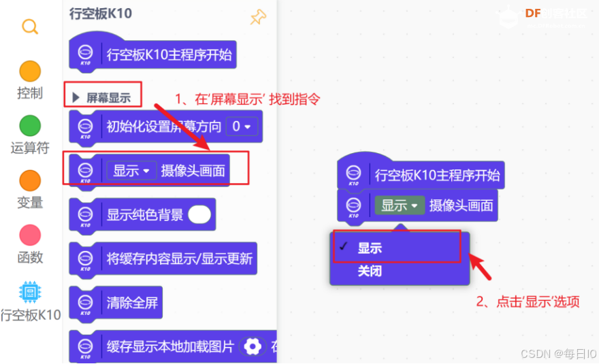
Task: Collapse the 屏幕显示 section triangle
Action: [76, 98]
